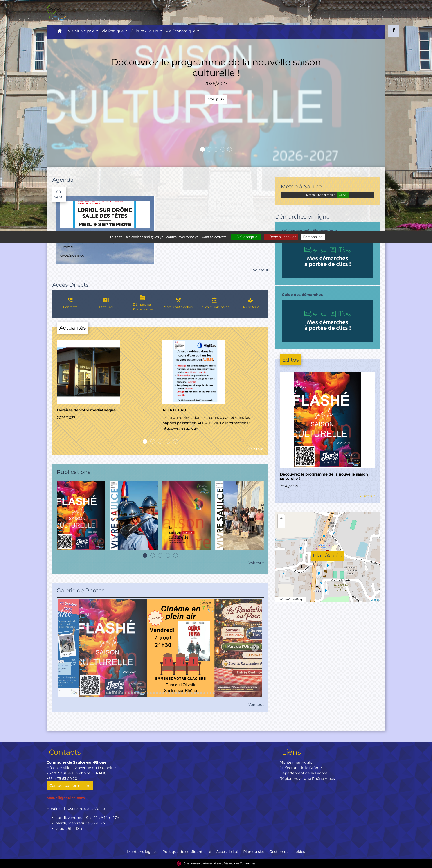The height and width of the screenshot is (868, 432).
Task: Select fourth Actualités carousel dot
Action: (168, 441)
